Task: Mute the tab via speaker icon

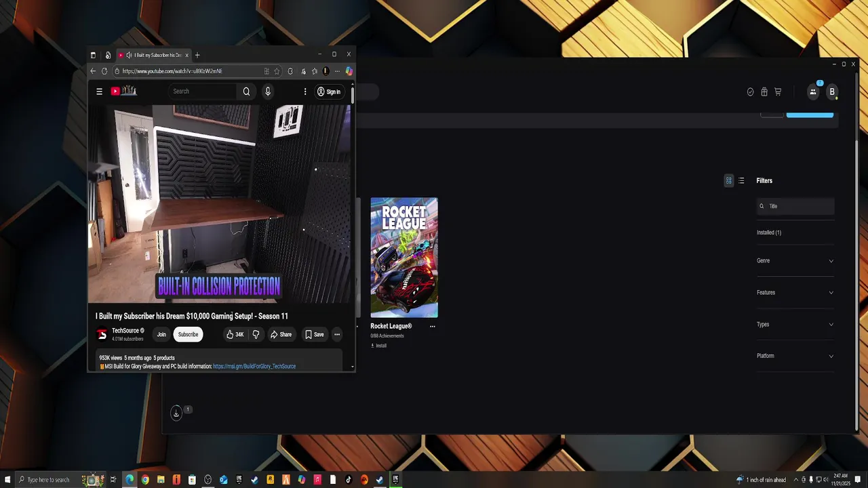Action: coord(129,55)
